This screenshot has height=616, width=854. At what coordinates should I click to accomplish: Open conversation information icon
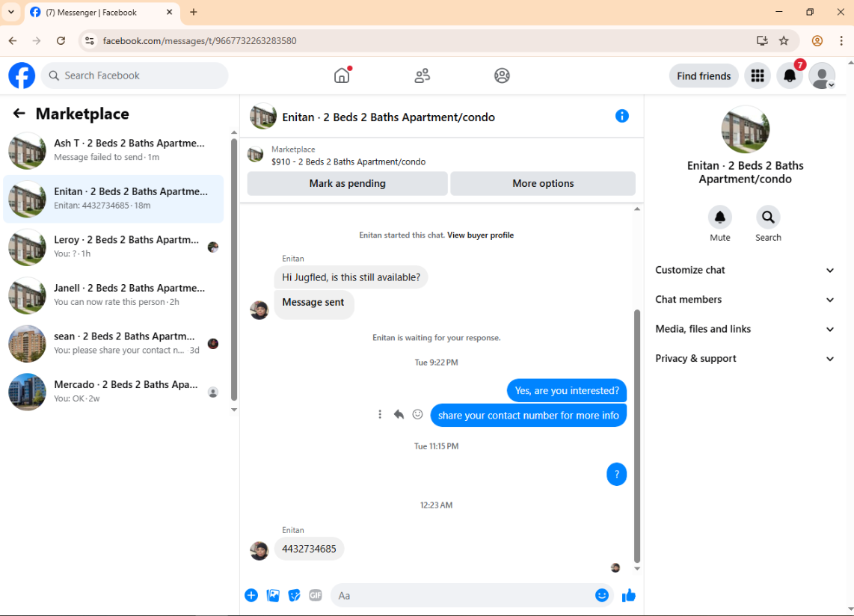point(621,116)
